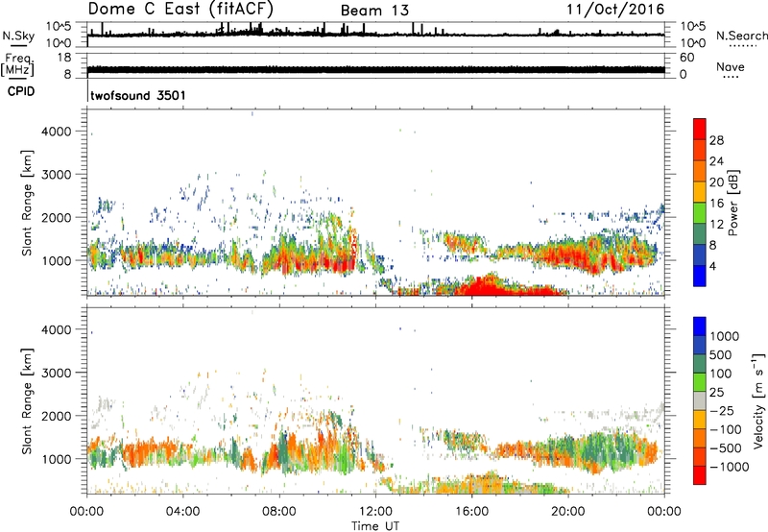Click the '08:00' time axis label
This screenshot has width=768, height=532.
pyautogui.click(x=279, y=512)
